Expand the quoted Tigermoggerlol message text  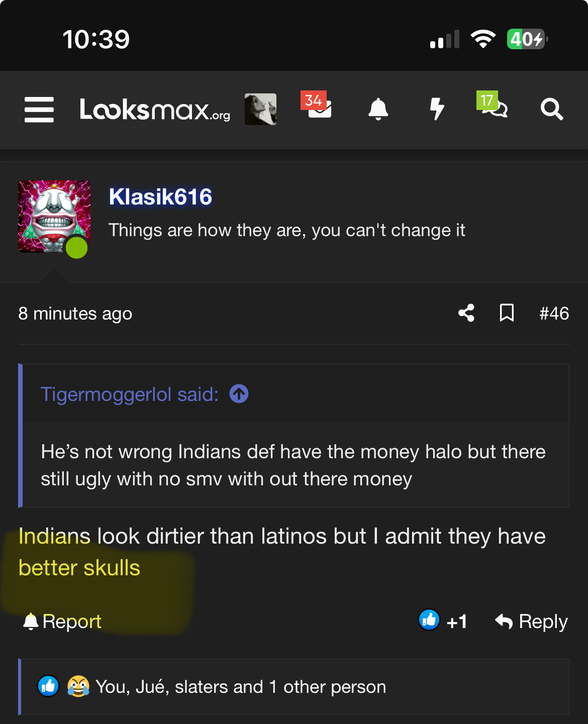[x=293, y=465]
